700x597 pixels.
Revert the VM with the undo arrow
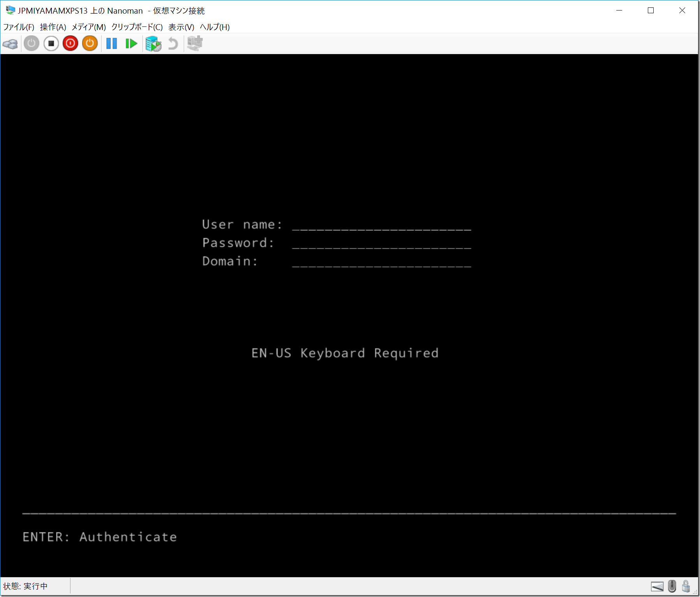173,44
